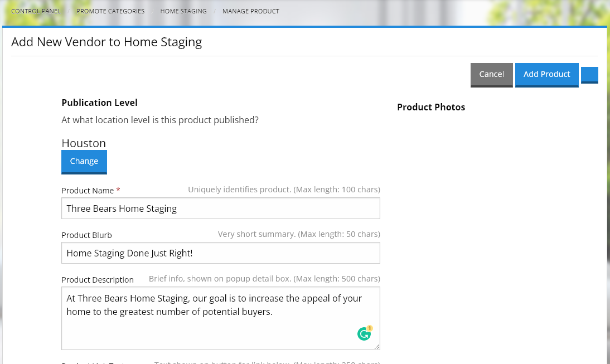
Task: Open Promote Categories from the breadcrumb
Action: [110, 11]
